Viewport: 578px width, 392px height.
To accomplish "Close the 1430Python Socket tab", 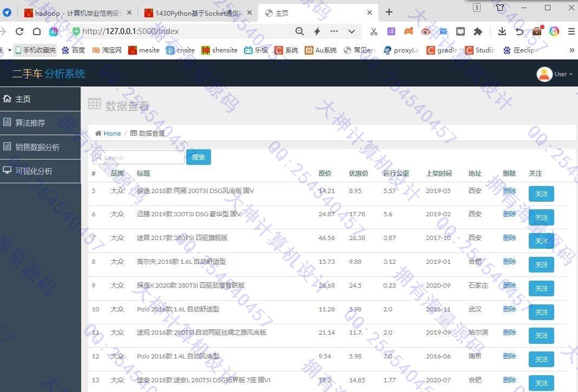I will 249,12.
